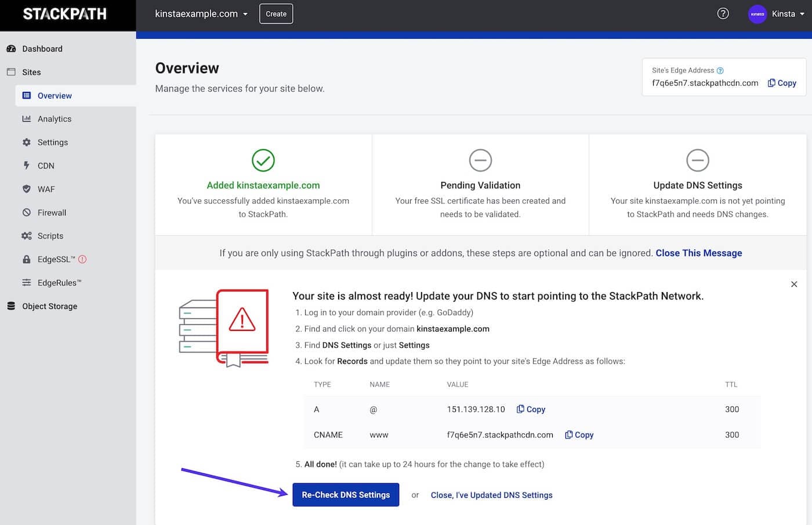Select the CDN section
Viewport: 812px width, 525px height.
(45, 165)
